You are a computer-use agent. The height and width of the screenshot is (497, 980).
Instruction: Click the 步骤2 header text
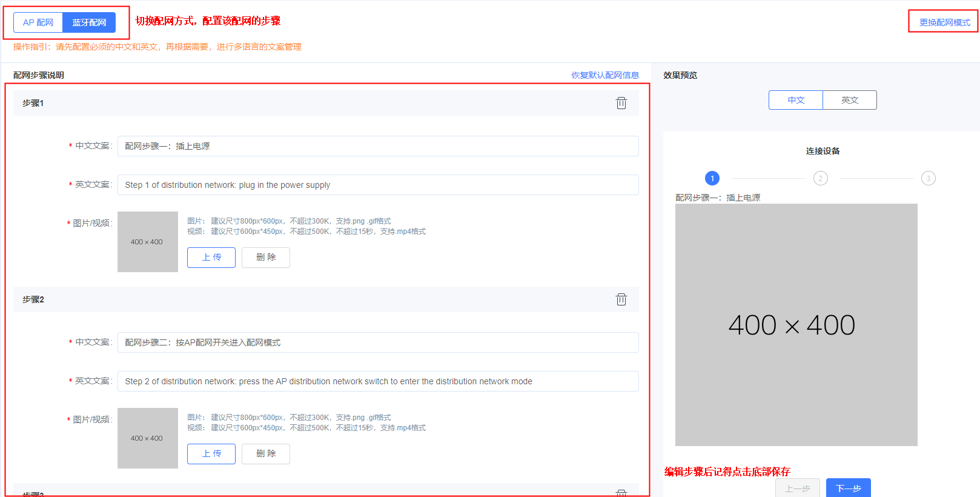[x=33, y=299]
